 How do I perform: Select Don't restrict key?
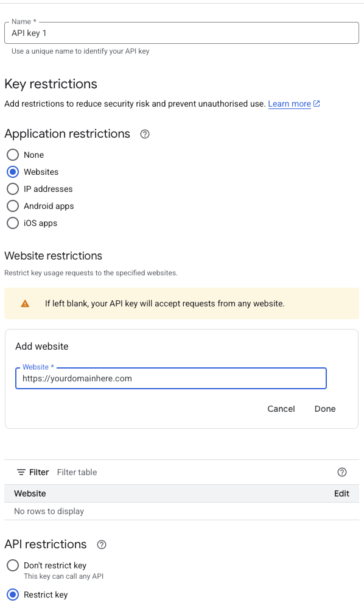(x=12, y=565)
